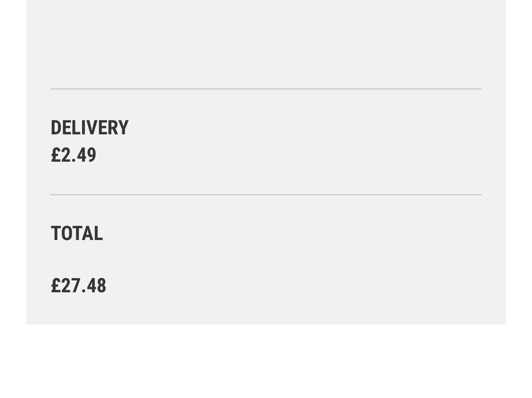Select the £2.49 delivery price
This screenshot has height=398, width=532.
73,155
